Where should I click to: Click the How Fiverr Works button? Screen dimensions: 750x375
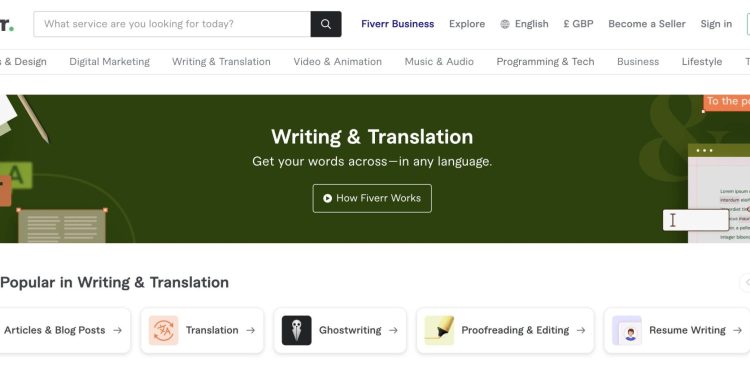pyautogui.click(x=372, y=198)
